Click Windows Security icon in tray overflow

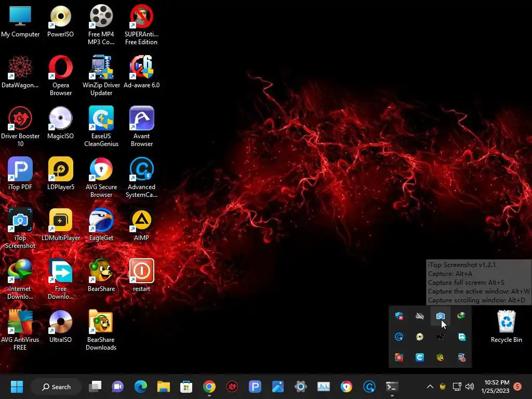click(x=399, y=316)
